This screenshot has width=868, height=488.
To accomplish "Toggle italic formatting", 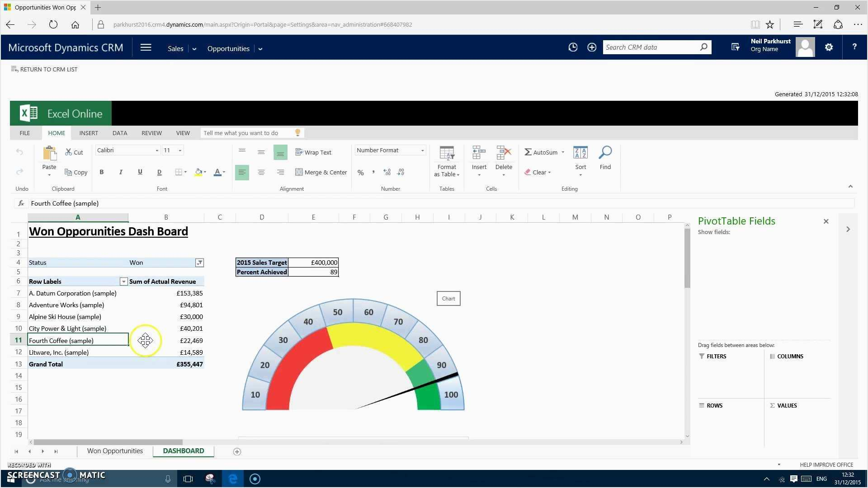I will pyautogui.click(x=121, y=172).
